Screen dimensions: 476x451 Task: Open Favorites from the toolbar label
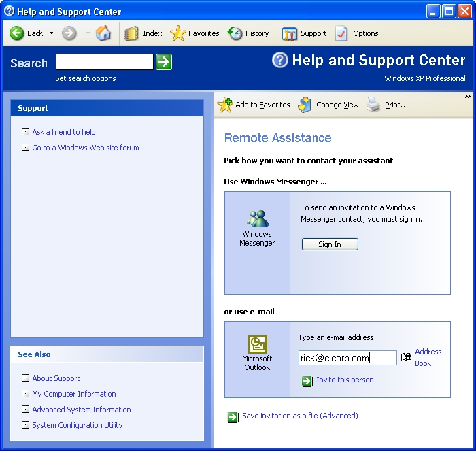(204, 33)
